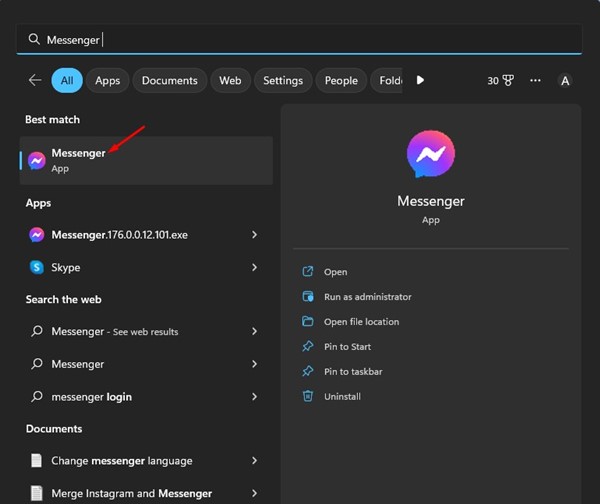Click document icon for 'Merge Instagram and Messenger'

click(x=36, y=493)
